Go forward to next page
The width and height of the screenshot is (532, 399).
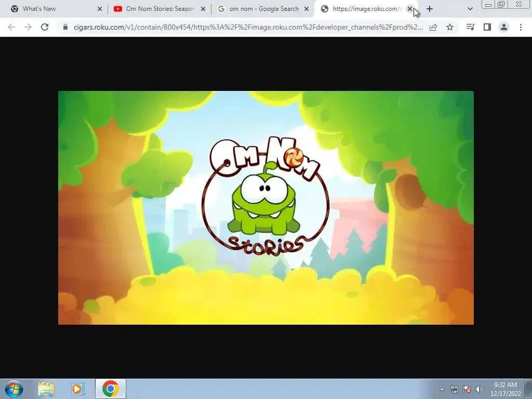28,27
